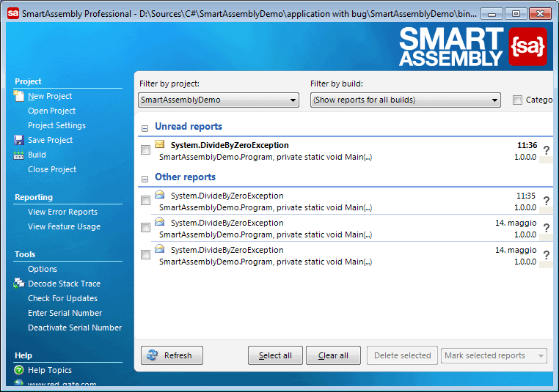Open Options under Tools
The image size is (559, 392).
click(43, 269)
